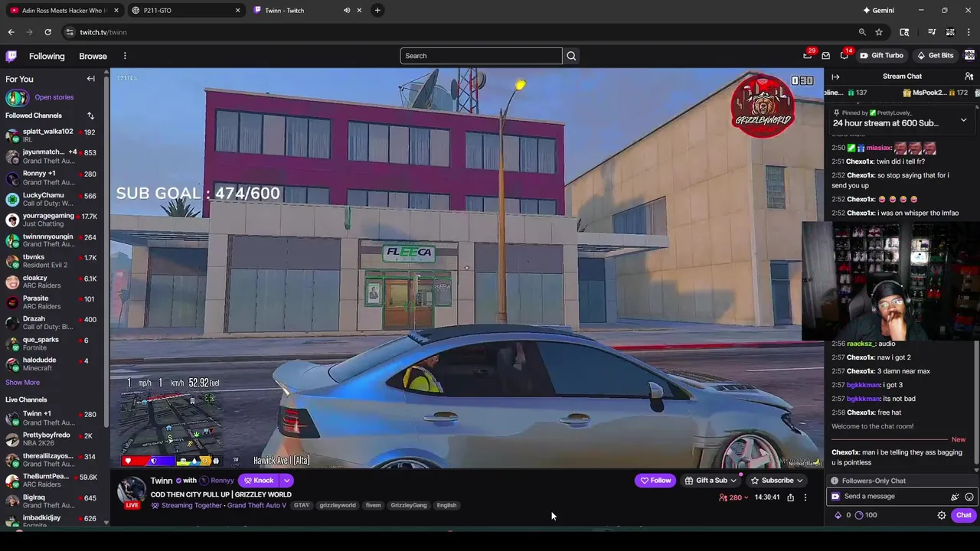Collapse the stream chat panel
The height and width of the screenshot is (551, 980).
pos(835,77)
